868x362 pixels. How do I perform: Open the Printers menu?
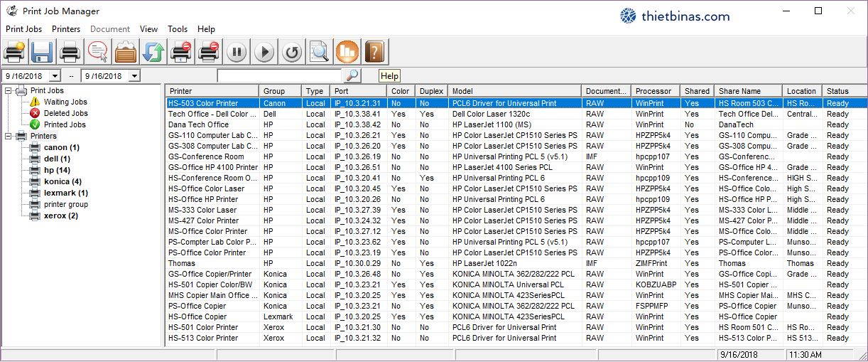coord(66,29)
